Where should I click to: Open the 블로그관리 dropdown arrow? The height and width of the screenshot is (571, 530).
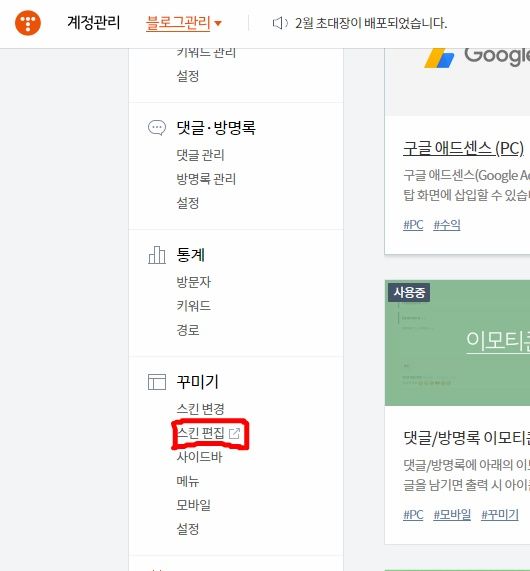tap(218, 24)
